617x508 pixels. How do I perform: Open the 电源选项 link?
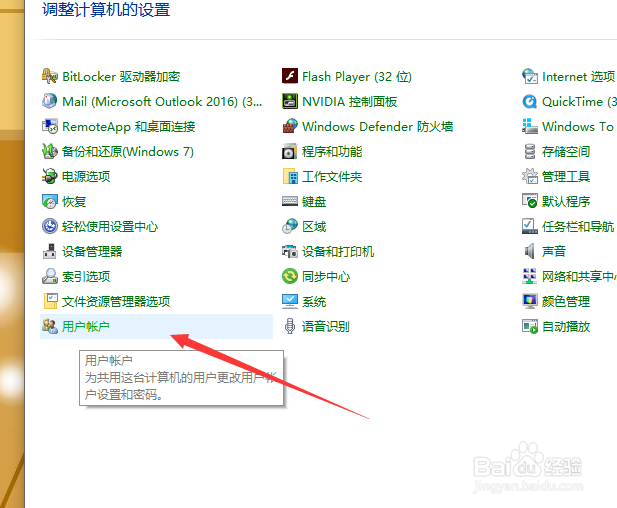click(86, 177)
